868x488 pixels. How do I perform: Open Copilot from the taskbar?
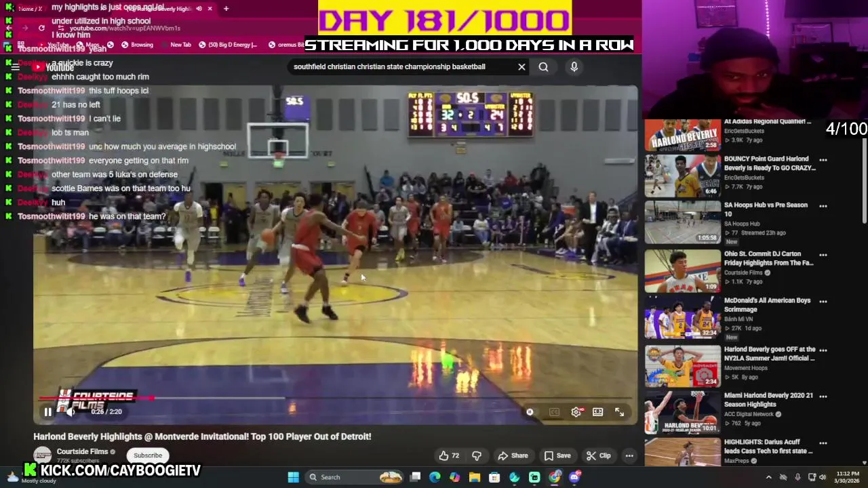(x=454, y=477)
